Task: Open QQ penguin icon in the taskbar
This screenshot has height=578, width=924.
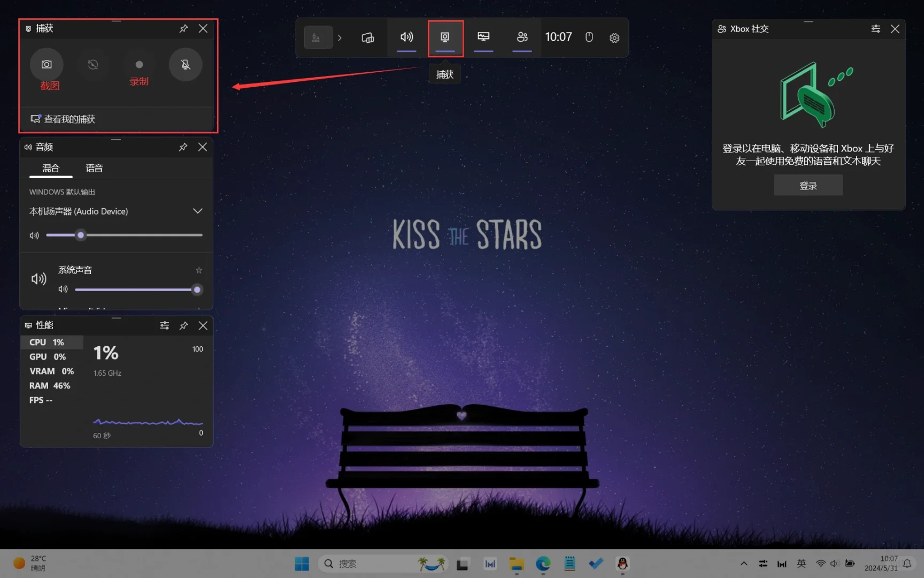Action: coord(622,564)
